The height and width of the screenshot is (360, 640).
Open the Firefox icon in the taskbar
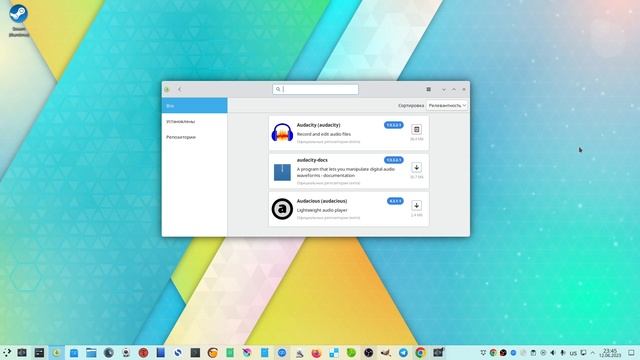tap(316, 352)
